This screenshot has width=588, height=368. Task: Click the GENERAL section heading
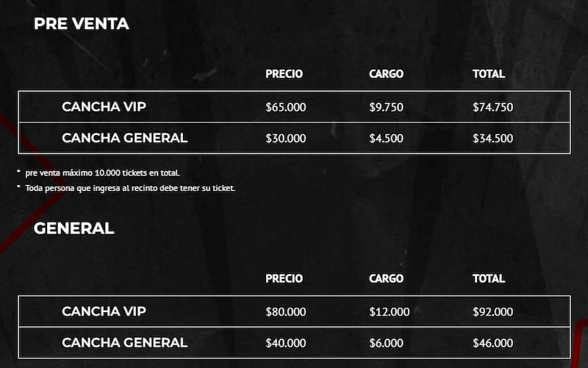(x=73, y=228)
